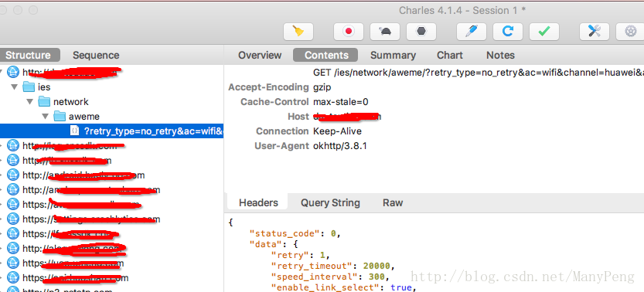
Task: Click the "speed_interval": 300 JSON line
Action: click(330, 277)
